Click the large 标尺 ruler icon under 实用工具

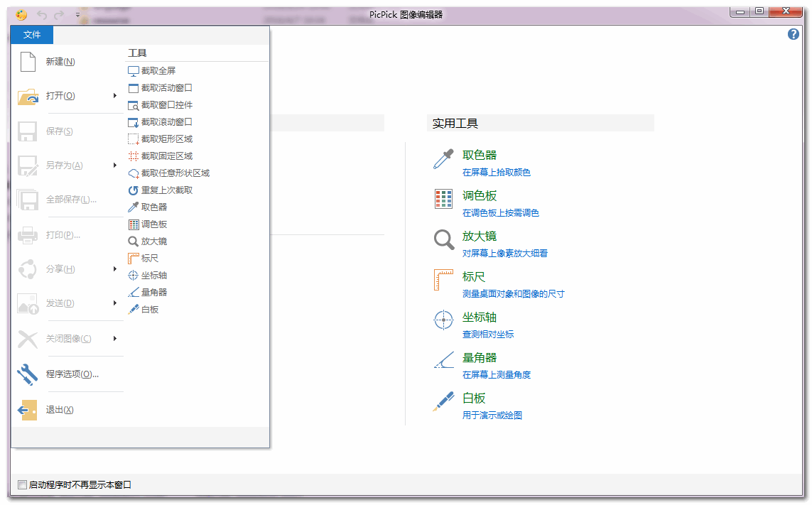pyautogui.click(x=443, y=281)
